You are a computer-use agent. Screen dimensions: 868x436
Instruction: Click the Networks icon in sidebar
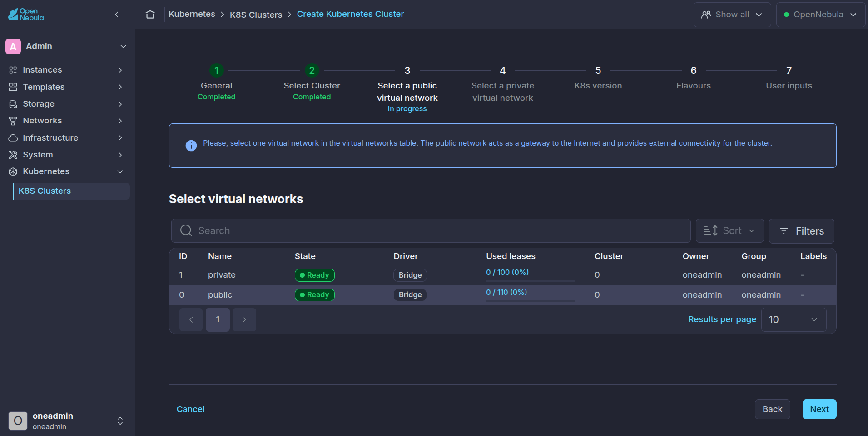[x=13, y=121]
